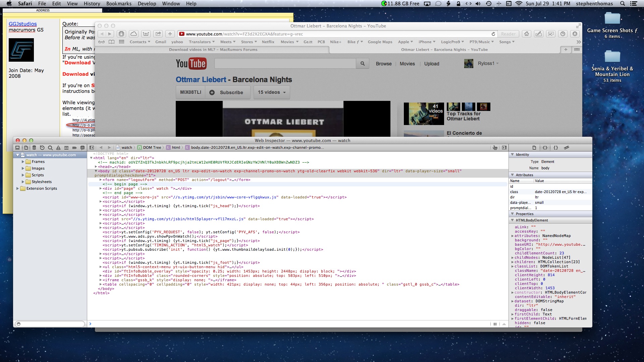This screenshot has height=362, width=644.
Task: Open Reading List glasses icon
Action: [101, 42]
